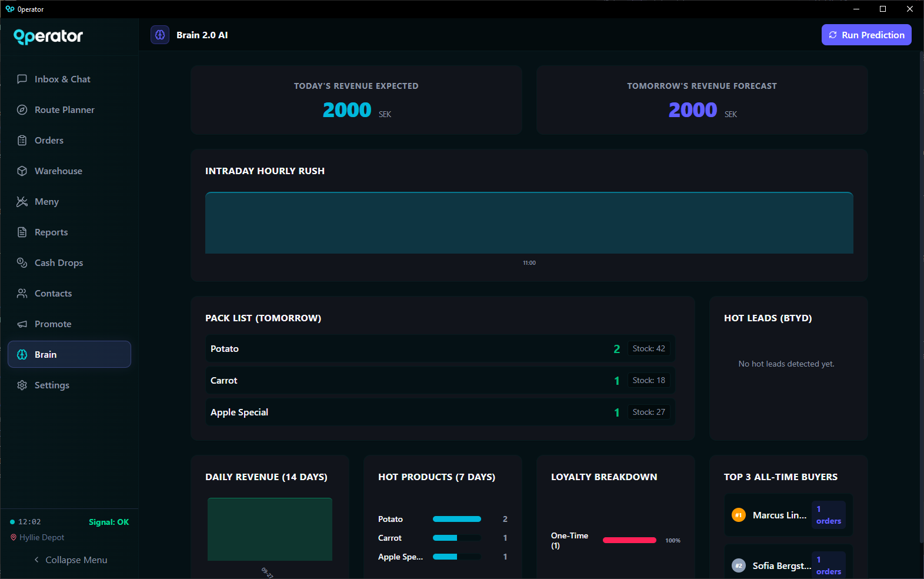
Task: Run Prediction
Action: (x=866, y=35)
